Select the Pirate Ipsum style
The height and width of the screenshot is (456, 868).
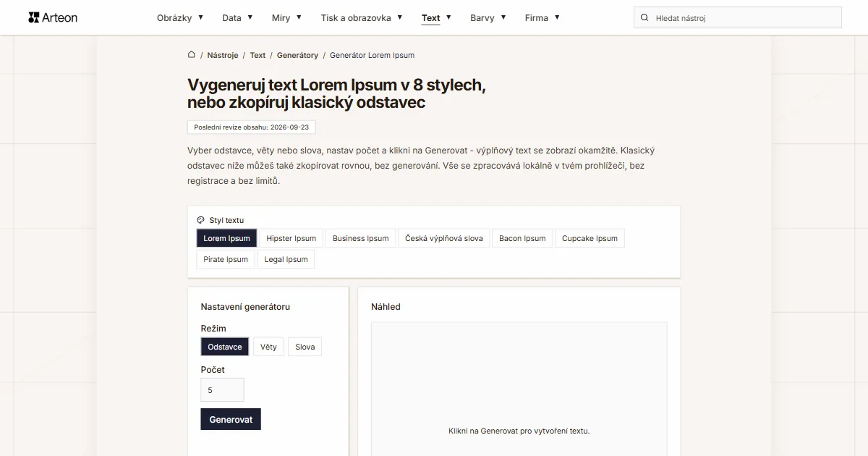tap(226, 259)
